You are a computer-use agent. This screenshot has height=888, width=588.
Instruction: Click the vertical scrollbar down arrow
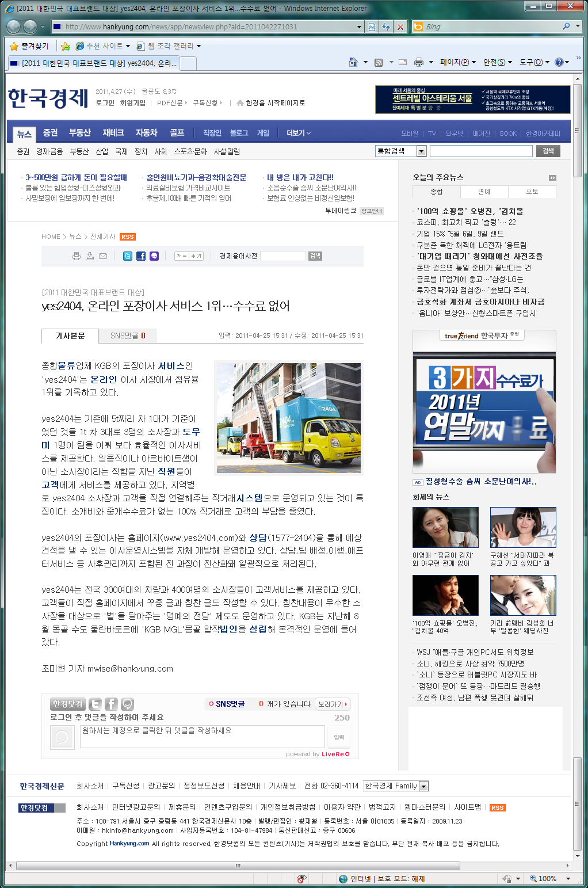coord(578,855)
